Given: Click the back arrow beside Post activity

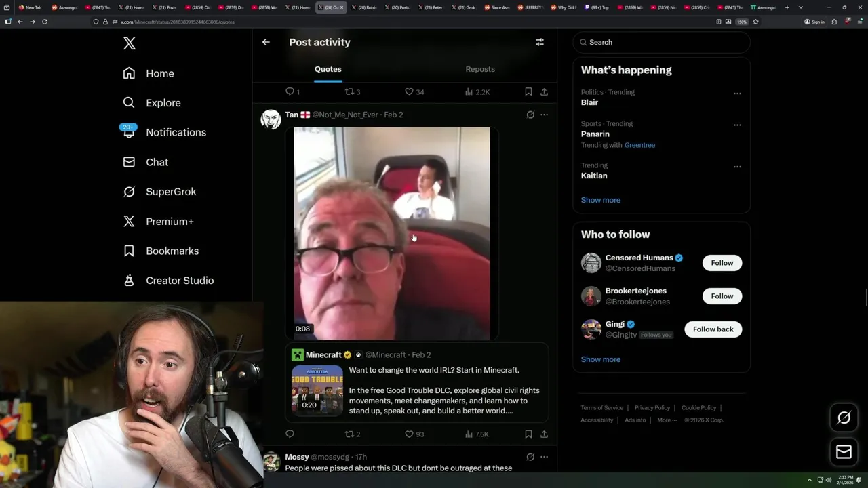Looking at the screenshot, I should coord(266,42).
